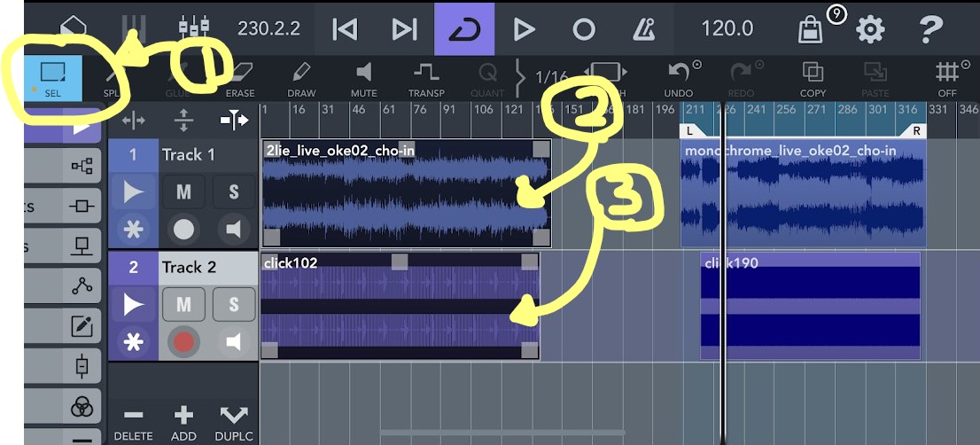Expand Track 1 with its arrow button
Image resolution: width=980 pixels, height=445 pixels.
click(133, 192)
